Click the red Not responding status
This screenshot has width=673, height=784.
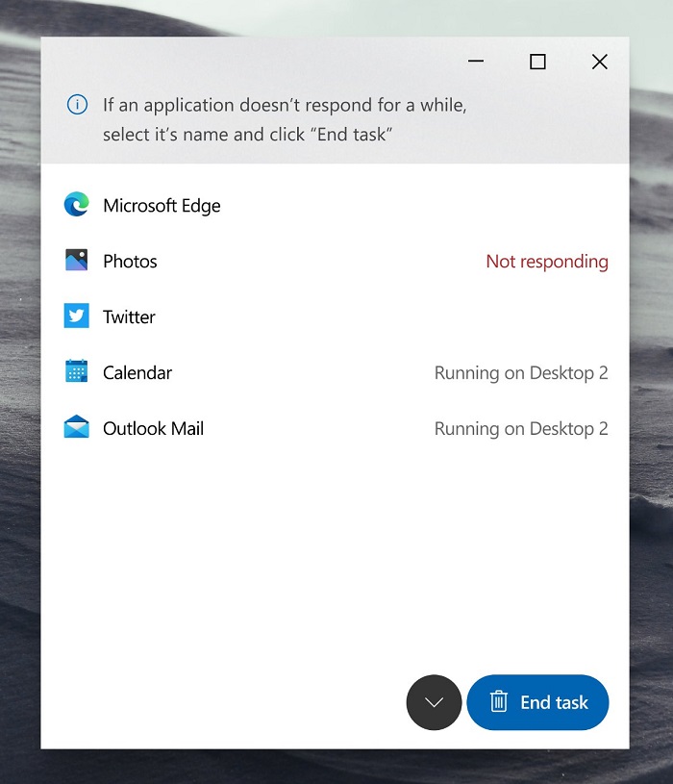pos(546,262)
